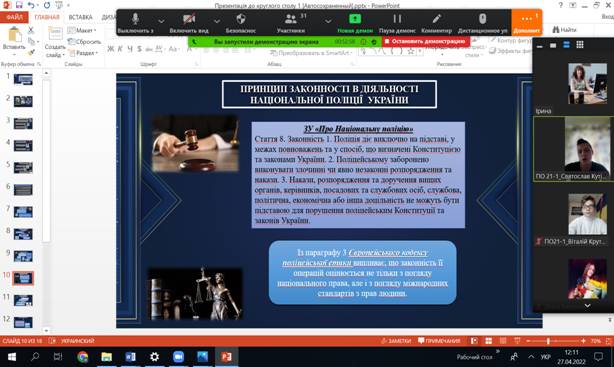Toggle underline formatting in ribbon
The height and width of the screenshot is (367, 614).
coord(130,49)
